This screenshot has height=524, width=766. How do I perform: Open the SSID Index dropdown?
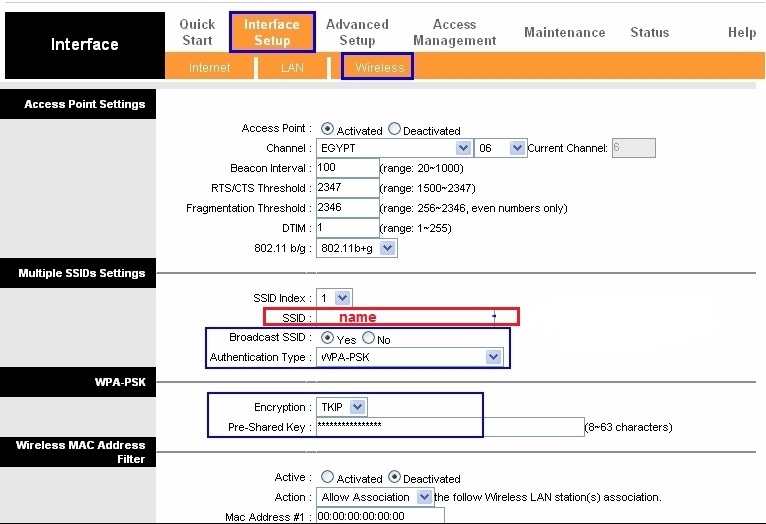(x=334, y=298)
